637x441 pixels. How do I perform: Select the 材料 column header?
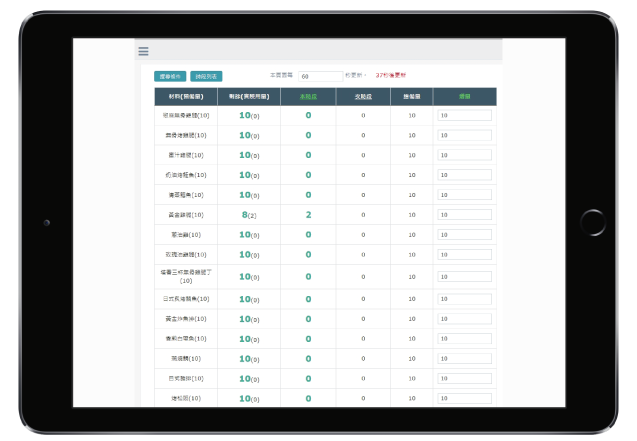pos(186,97)
